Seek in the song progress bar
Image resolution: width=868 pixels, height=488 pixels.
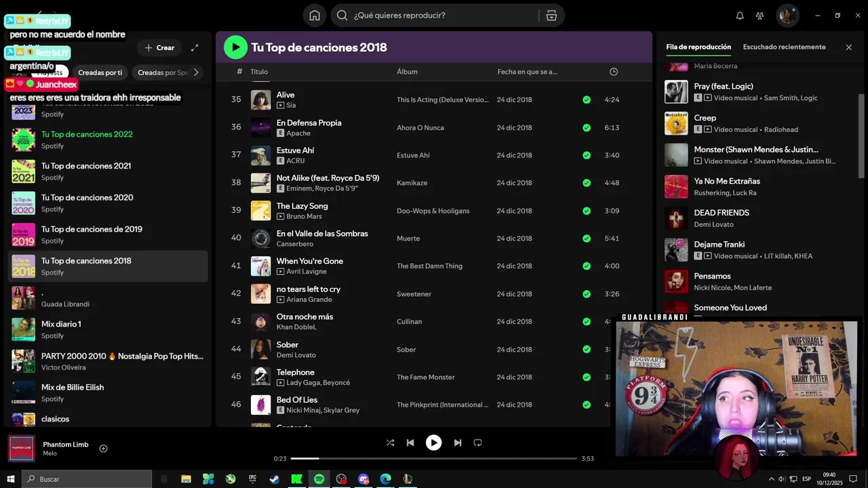pyautogui.click(x=434, y=459)
